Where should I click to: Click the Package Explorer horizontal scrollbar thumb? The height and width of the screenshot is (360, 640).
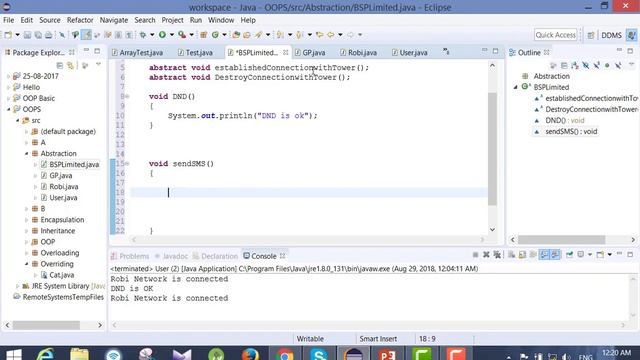(x=46, y=325)
